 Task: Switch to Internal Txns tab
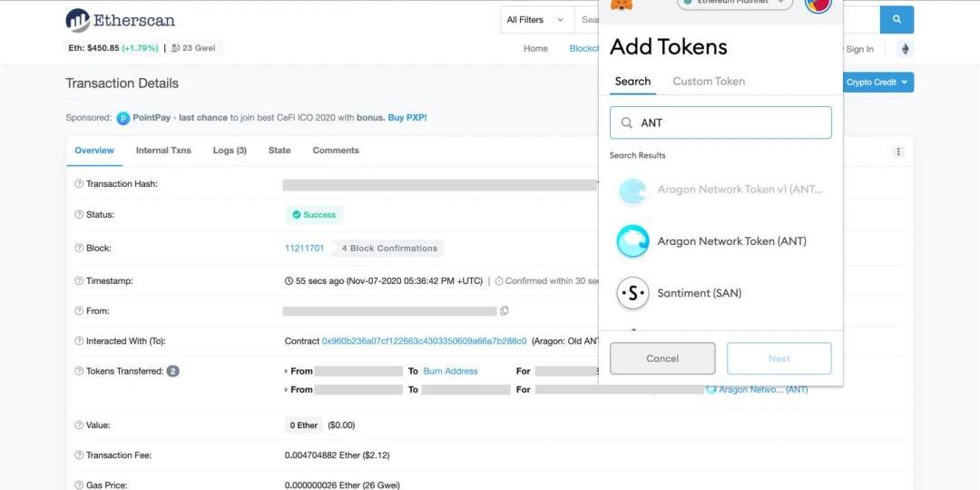[163, 151]
